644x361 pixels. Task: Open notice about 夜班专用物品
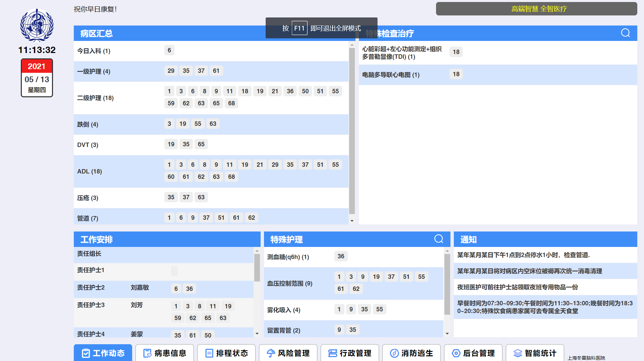(545, 287)
